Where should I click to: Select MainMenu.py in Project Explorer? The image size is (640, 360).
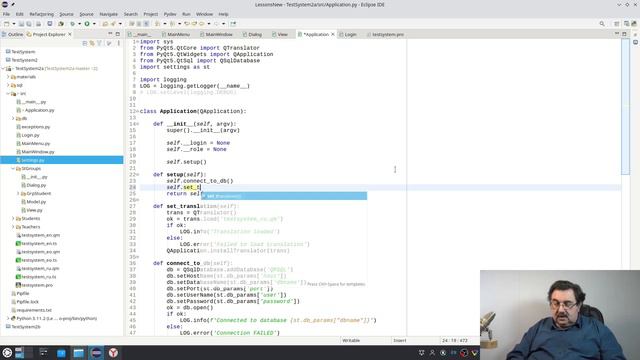(x=36, y=143)
